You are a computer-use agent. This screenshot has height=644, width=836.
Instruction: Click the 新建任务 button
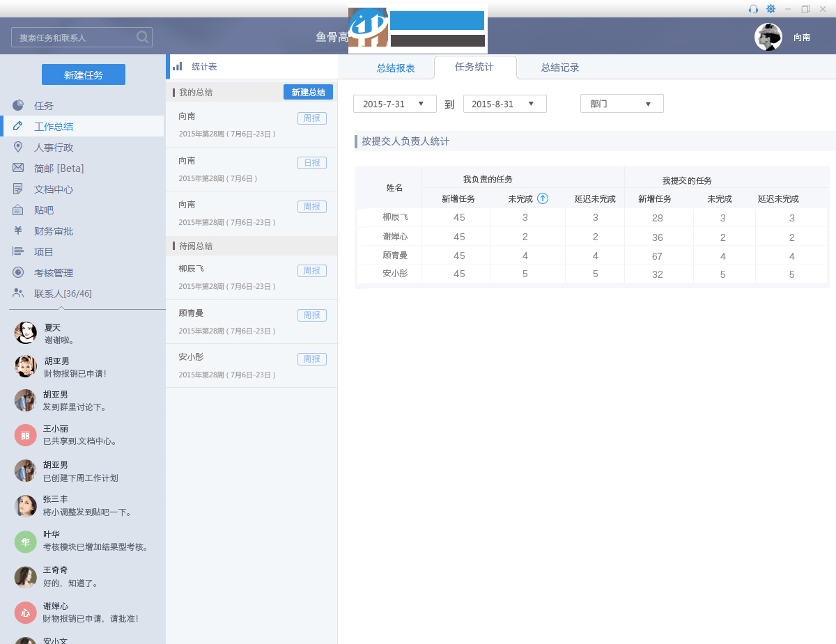point(84,74)
